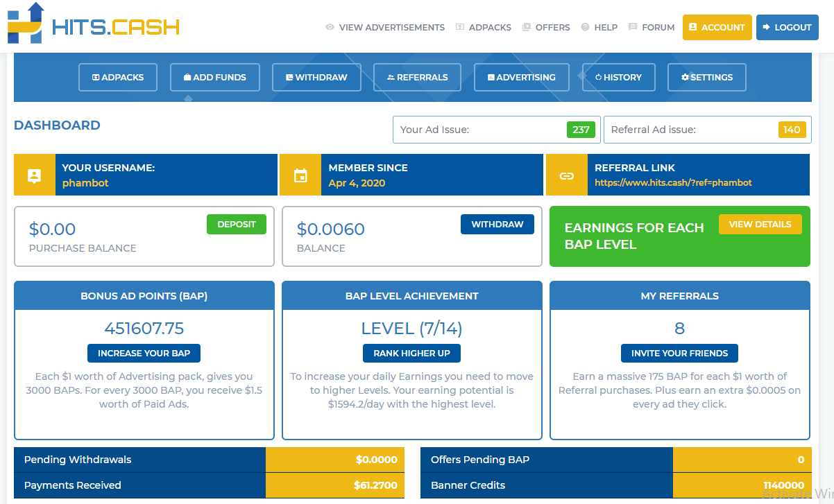Click the Adpacks icon in top navigation
The width and height of the screenshot is (834, 504).
(x=460, y=28)
